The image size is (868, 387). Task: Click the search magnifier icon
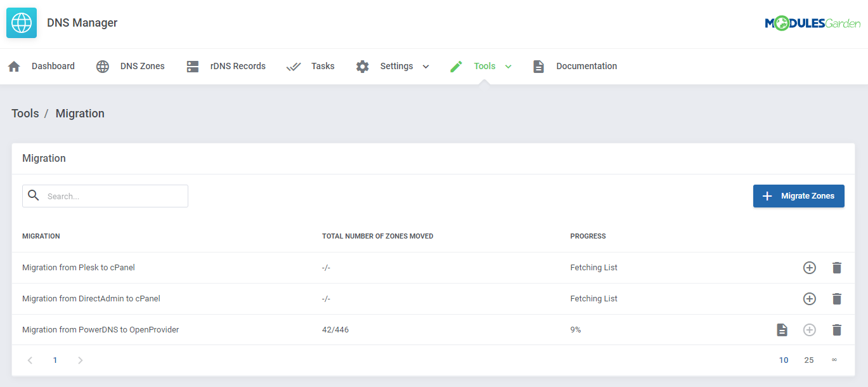pos(34,195)
